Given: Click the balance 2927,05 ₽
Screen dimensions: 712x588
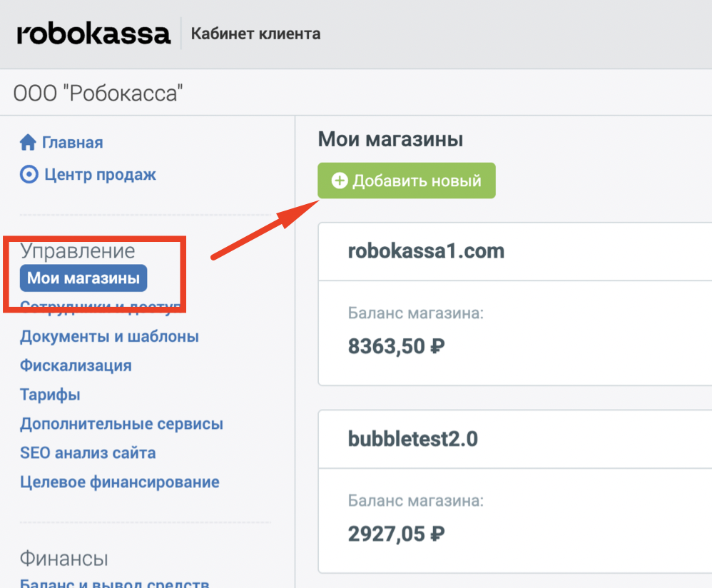Looking at the screenshot, I should click(397, 534).
